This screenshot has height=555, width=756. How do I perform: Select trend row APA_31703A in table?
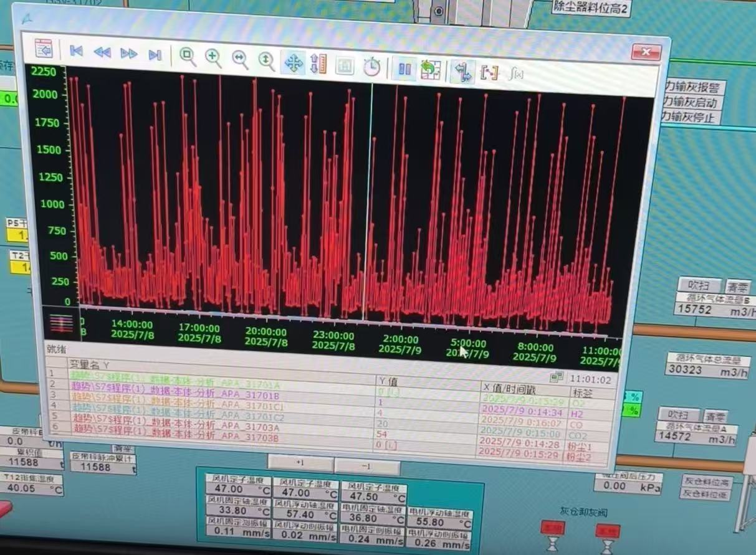pos(176,428)
